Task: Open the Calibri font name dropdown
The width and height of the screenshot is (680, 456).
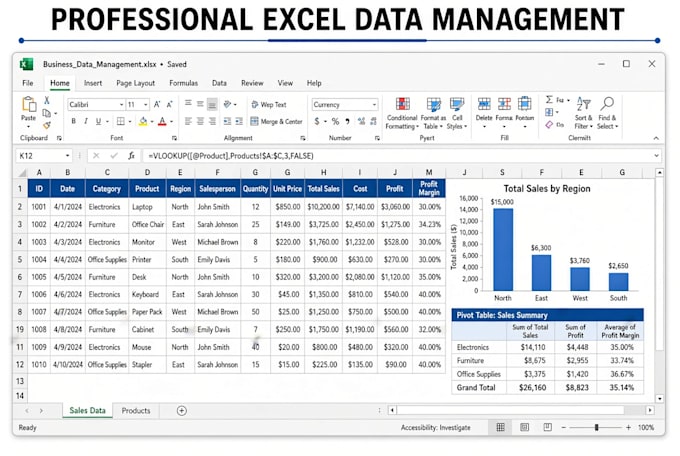Action: [121, 105]
